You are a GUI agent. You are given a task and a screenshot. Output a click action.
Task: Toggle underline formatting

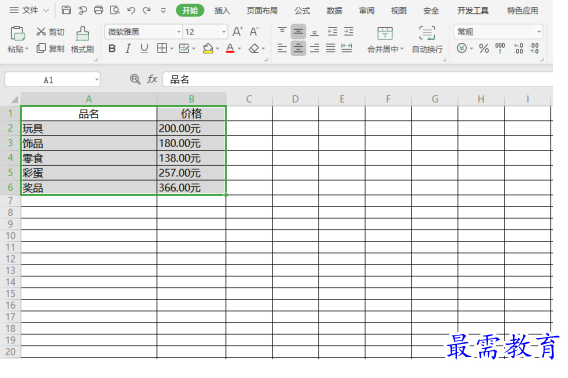144,48
